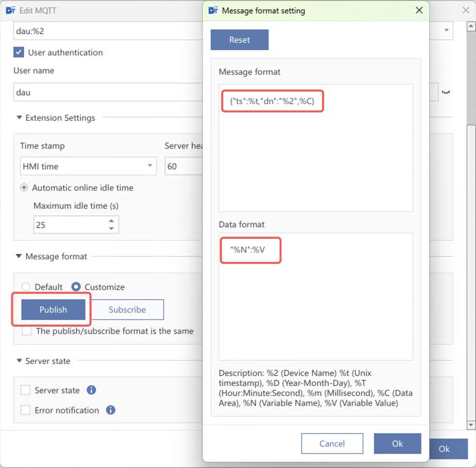Select the Default message format radio button

pos(26,287)
